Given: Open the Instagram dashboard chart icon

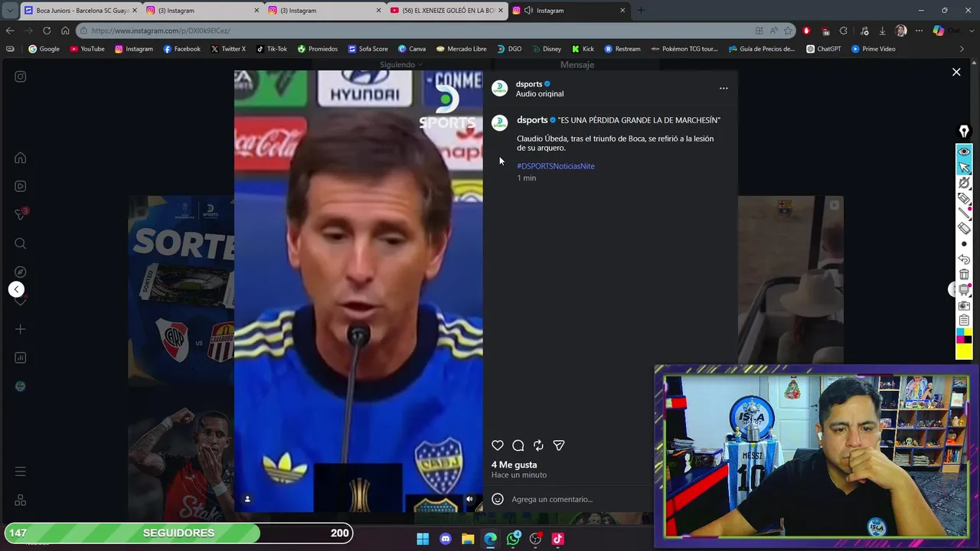Looking at the screenshot, I should coord(21,357).
